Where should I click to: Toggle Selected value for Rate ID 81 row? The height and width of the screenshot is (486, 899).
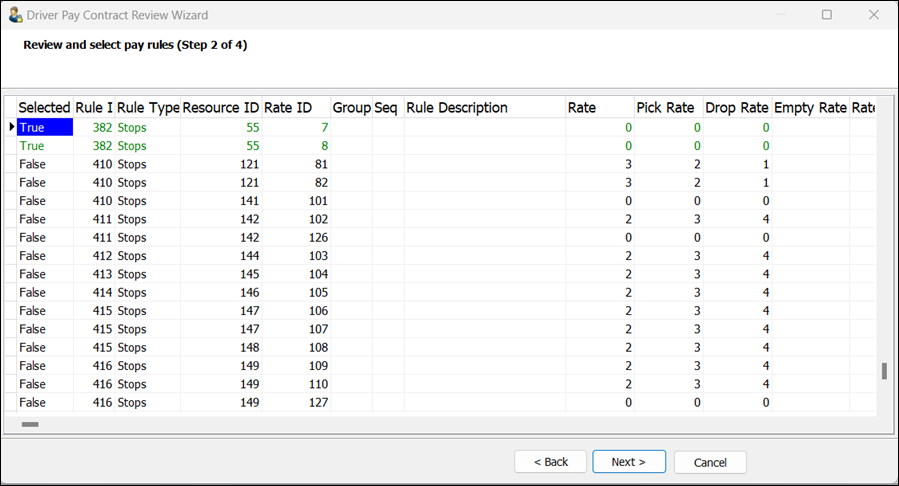pos(45,164)
